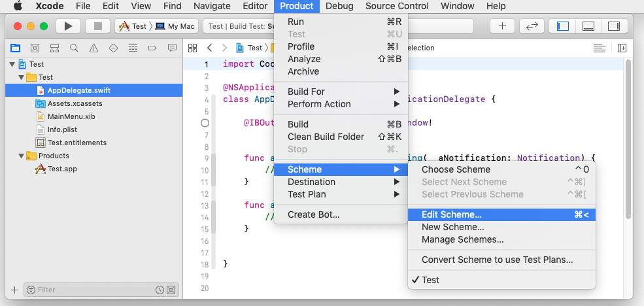The width and height of the screenshot is (644, 306).
Task: Open the Issue navigator warning icon
Action: (x=93, y=48)
